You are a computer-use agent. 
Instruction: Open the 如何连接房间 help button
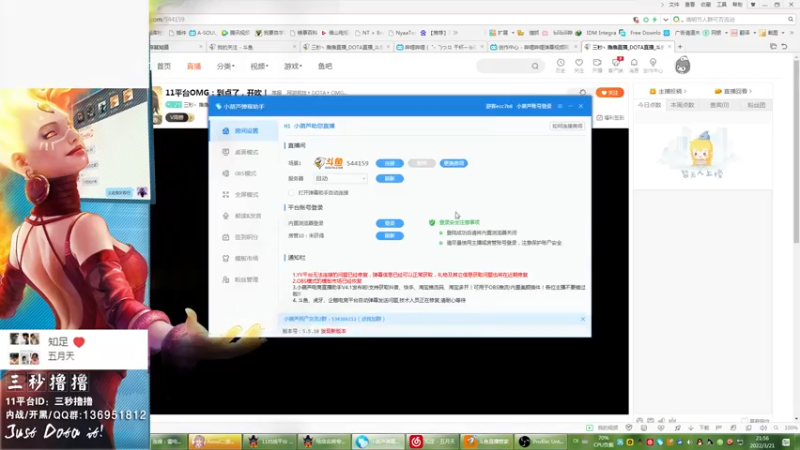click(567, 126)
